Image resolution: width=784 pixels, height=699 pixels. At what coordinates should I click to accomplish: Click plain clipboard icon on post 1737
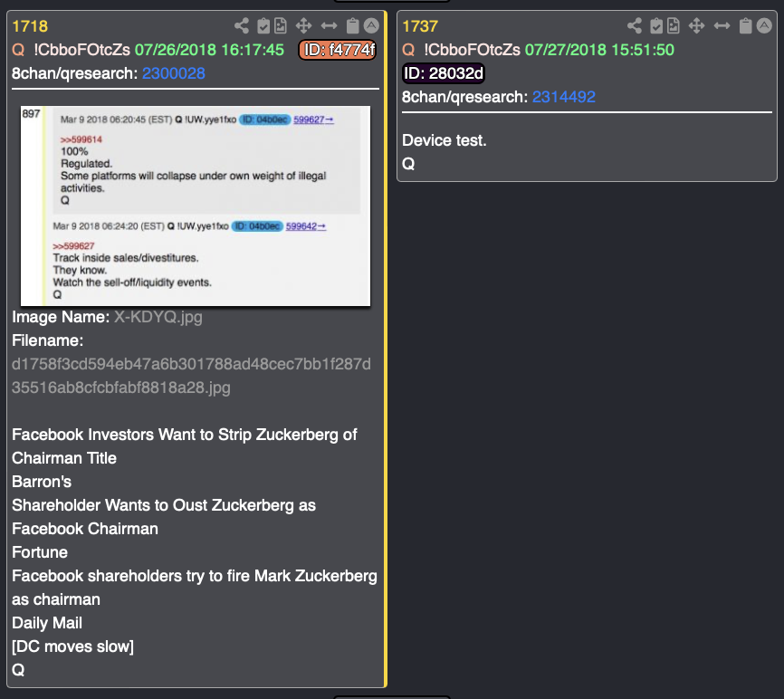point(746,26)
